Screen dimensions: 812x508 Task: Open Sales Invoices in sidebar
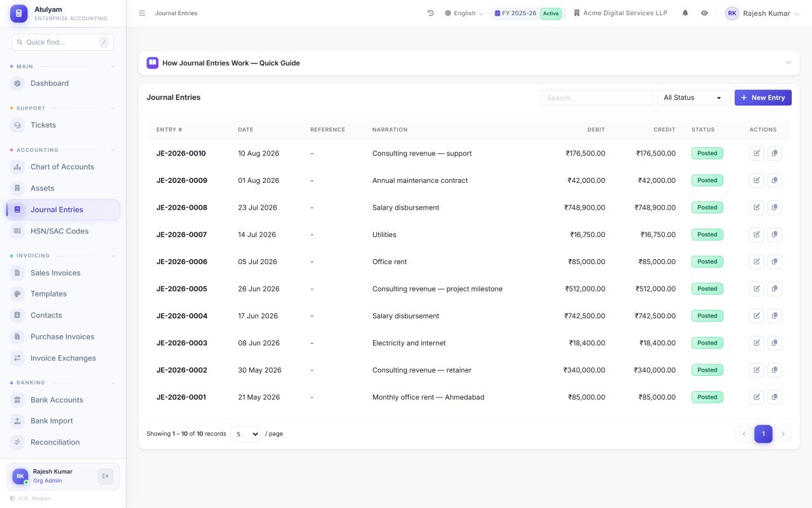63,273
